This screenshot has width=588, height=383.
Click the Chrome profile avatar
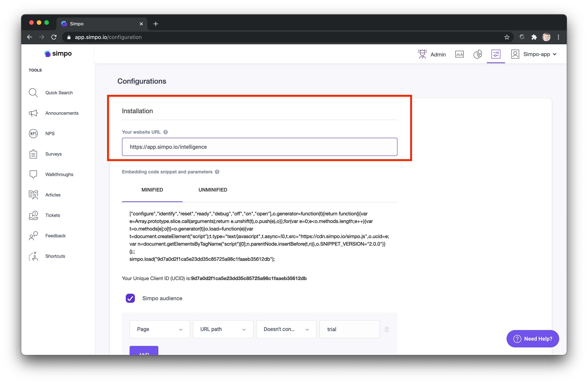tap(546, 37)
